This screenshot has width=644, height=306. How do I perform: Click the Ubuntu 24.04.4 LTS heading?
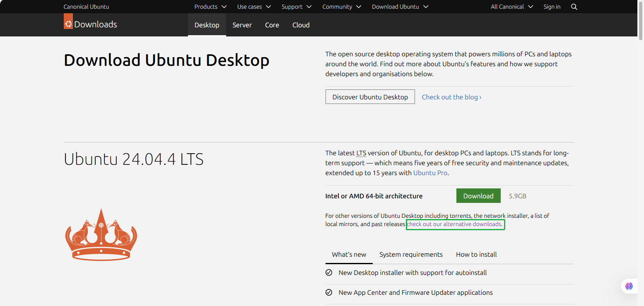(134, 159)
